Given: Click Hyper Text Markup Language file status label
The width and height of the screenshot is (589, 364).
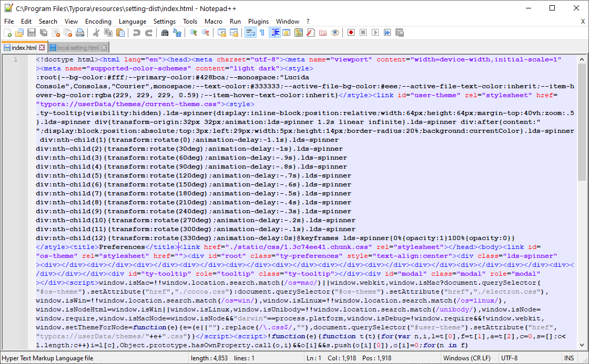Looking at the screenshot, I should (48, 358).
